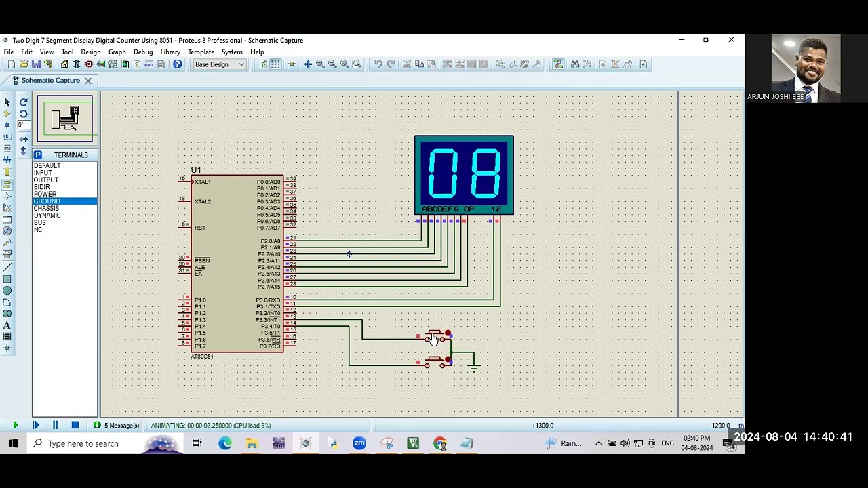Stop the simulation
This screenshot has width=868, height=488.
coord(75,426)
